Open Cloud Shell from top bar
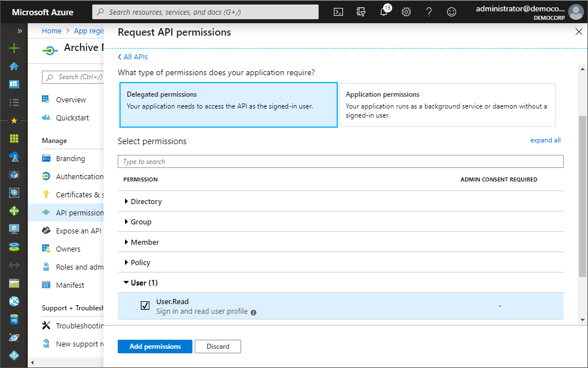588x368 pixels. pyautogui.click(x=338, y=12)
